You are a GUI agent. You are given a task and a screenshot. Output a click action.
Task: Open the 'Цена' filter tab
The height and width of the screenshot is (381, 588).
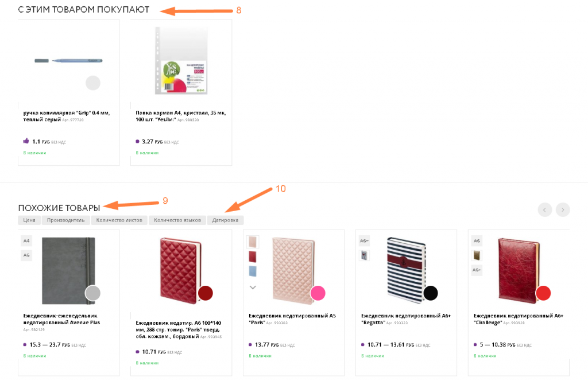click(29, 220)
